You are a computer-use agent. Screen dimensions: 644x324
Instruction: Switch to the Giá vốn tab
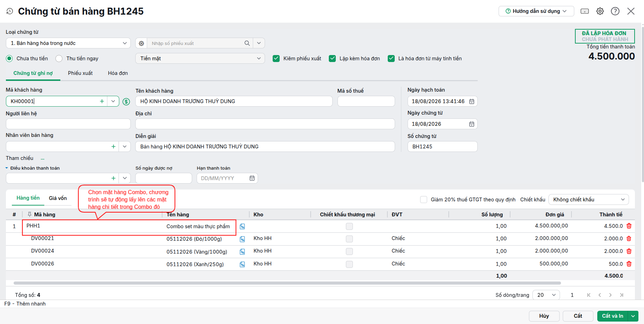pyautogui.click(x=58, y=198)
